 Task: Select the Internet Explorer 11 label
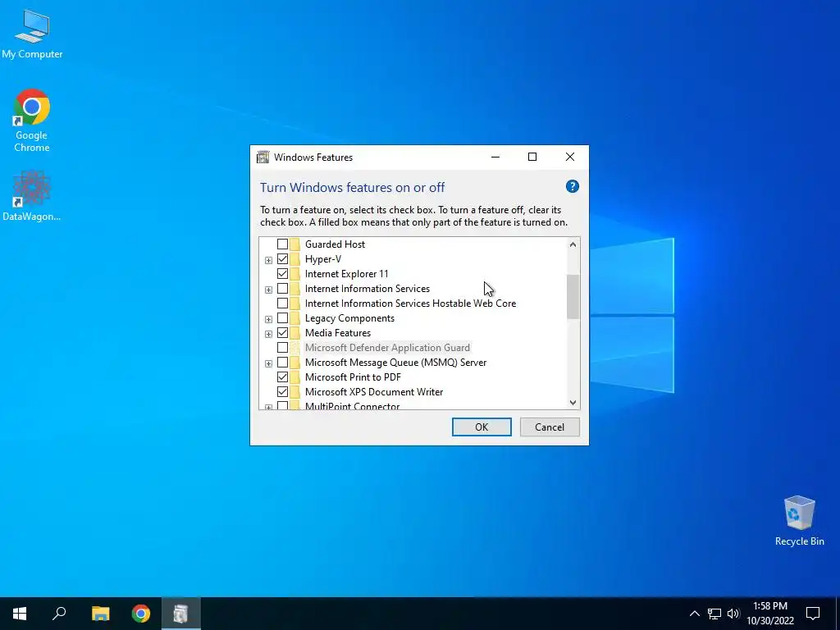point(347,274)
